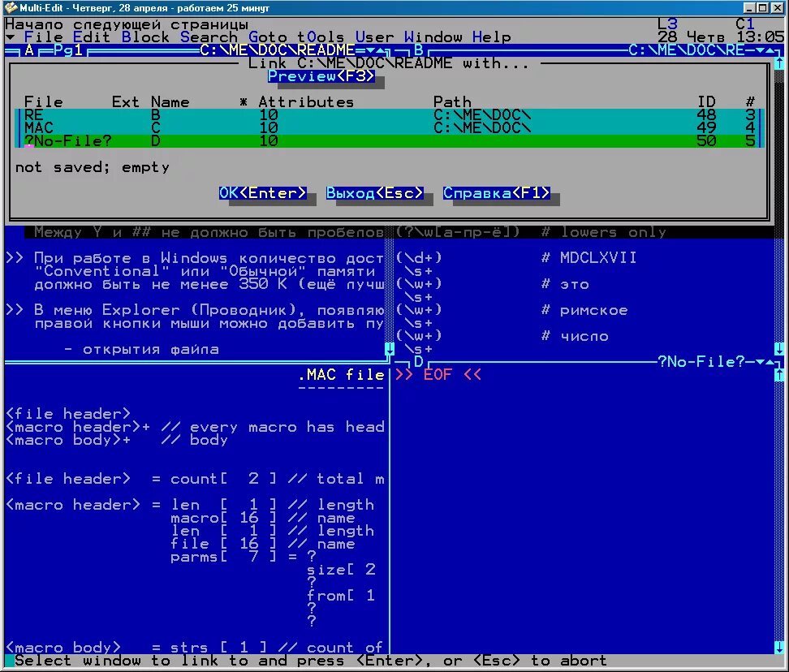Click 'Начало следующей страницы' message line
The image size is (789, 672).
pyautogui.click(x=127, y=24)
